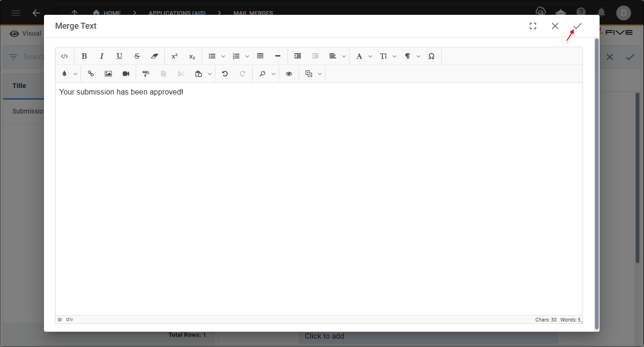The image size is (644, 347).
Task: Expand the font family dropdown arrow
Action: (370, 57)
